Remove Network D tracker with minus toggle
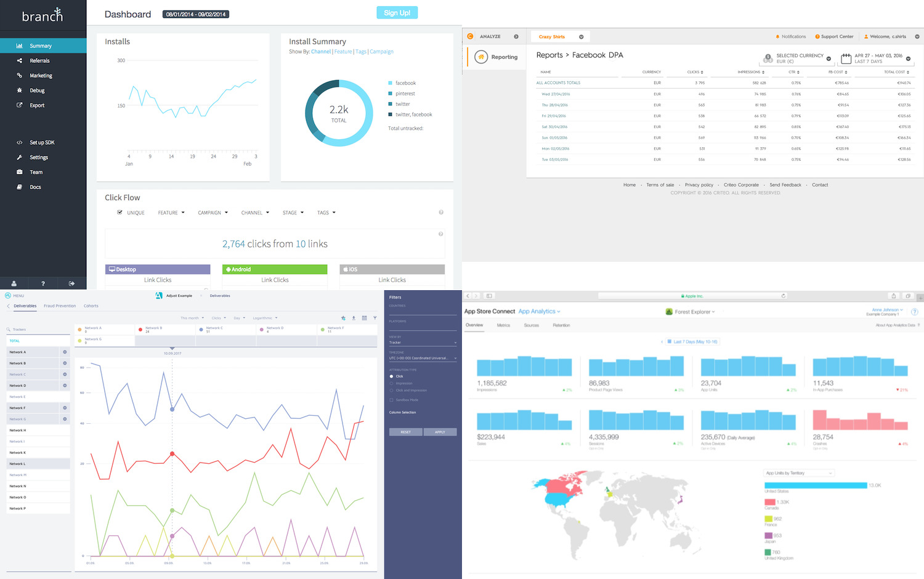Viewport: 924px width, 579px height. [x=65, y=386]
